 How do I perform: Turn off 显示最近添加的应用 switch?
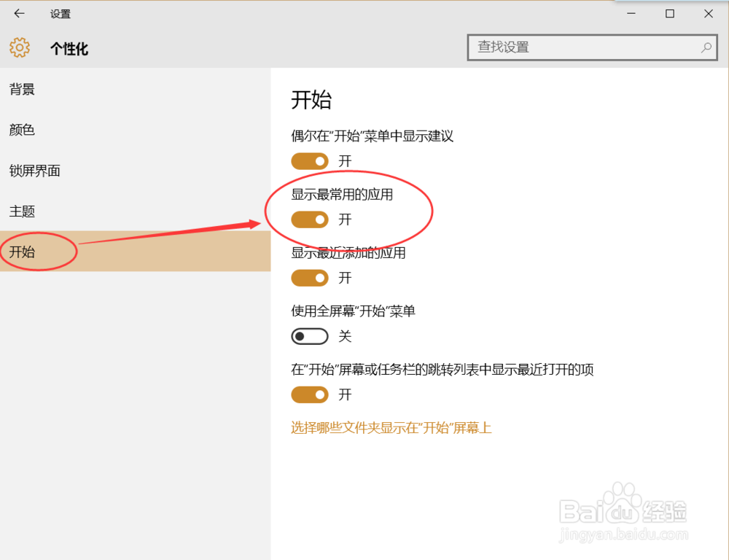coord(310,278)
